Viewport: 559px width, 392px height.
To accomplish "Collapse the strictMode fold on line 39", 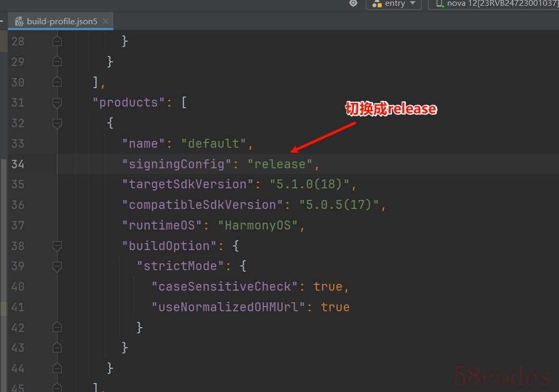I will click(x=57, y=266).
